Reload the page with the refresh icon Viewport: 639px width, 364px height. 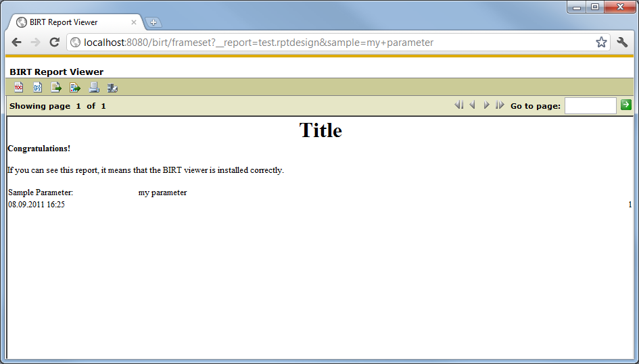(x=54, y=43)
